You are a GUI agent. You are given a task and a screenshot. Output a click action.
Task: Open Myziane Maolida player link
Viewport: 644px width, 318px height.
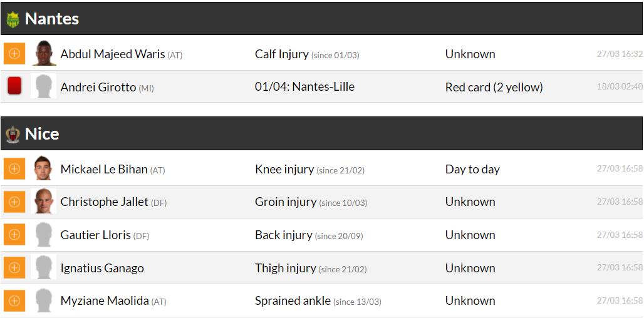[105, 301]
